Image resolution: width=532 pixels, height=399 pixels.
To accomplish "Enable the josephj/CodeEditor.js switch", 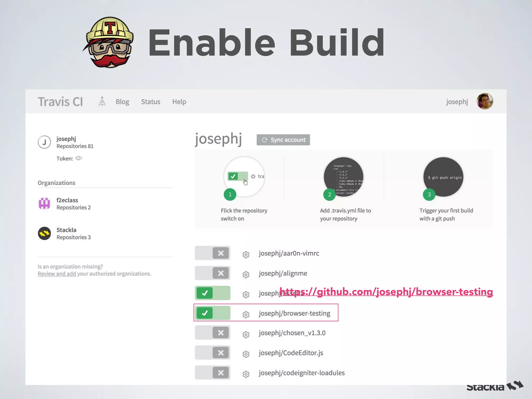I will click(x=212, y=353).
